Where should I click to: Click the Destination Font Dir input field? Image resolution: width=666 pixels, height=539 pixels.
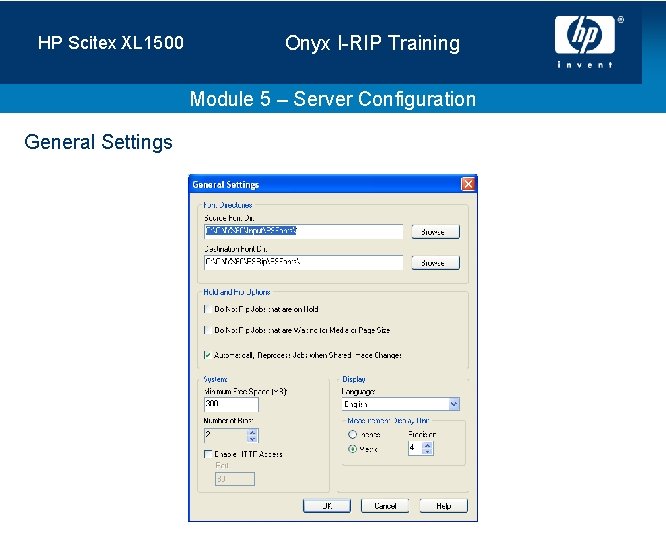[x=303, y=262]
